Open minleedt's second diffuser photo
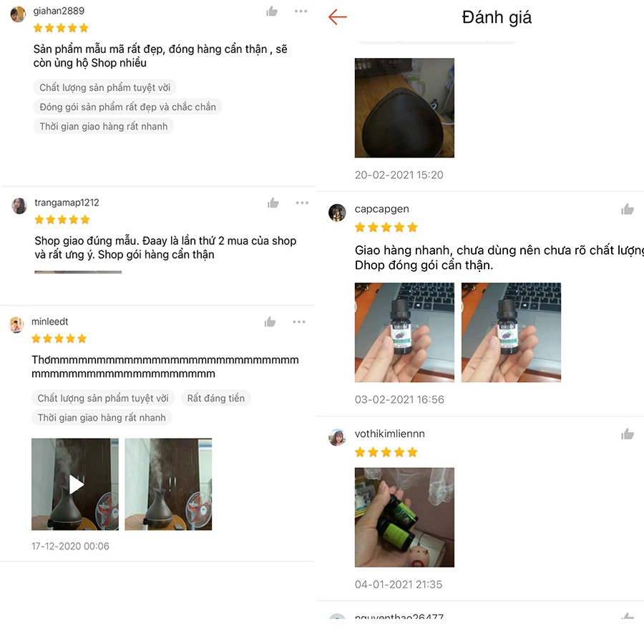644x644 pixels. pyautogui.click(x=168, y=484)
